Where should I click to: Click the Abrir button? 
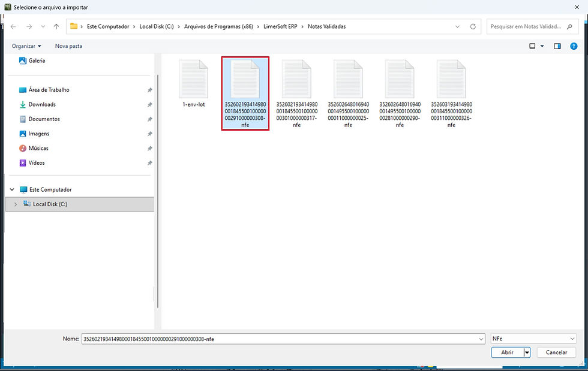[x=508, y=352]
